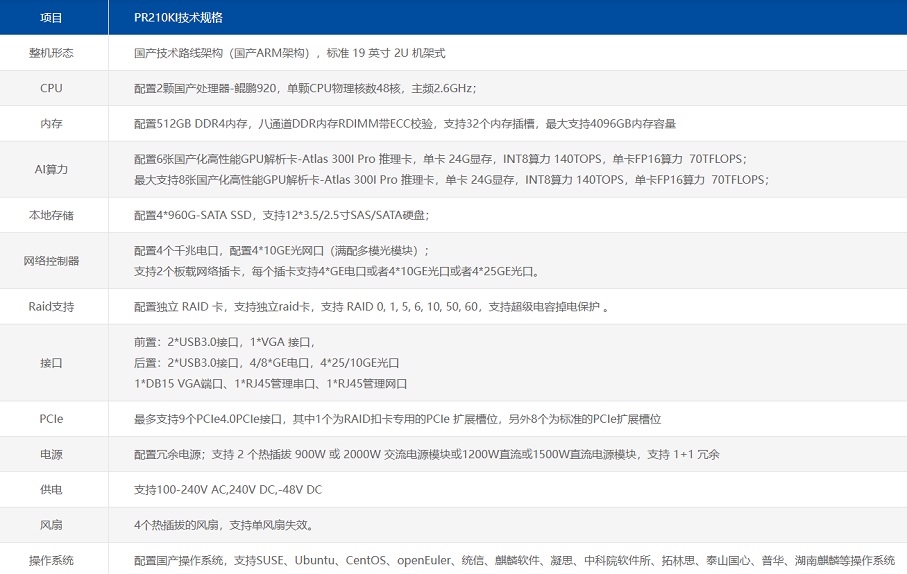
Task: Click the '配置512GB DDR4内存' description
Action: click(405, 124)
